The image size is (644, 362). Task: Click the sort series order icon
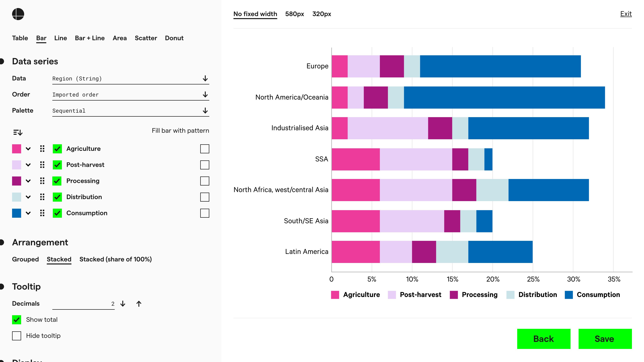coord(18,132)
